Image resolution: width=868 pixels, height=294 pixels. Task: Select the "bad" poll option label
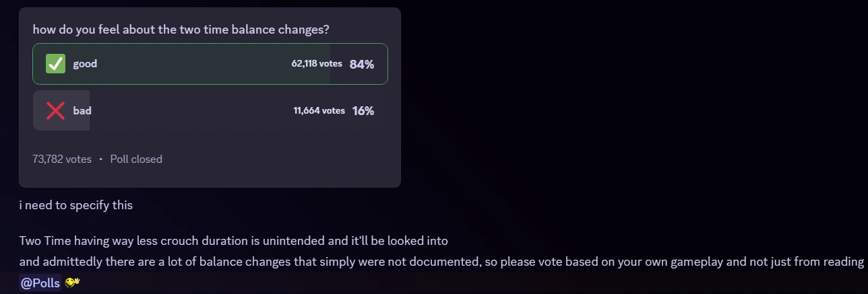tap(82, 110)
